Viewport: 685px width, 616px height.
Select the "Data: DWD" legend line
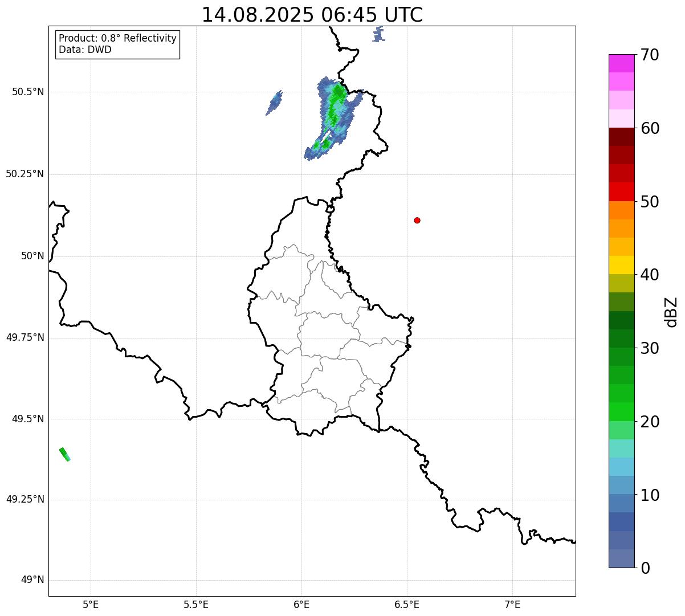pos(85,50)
